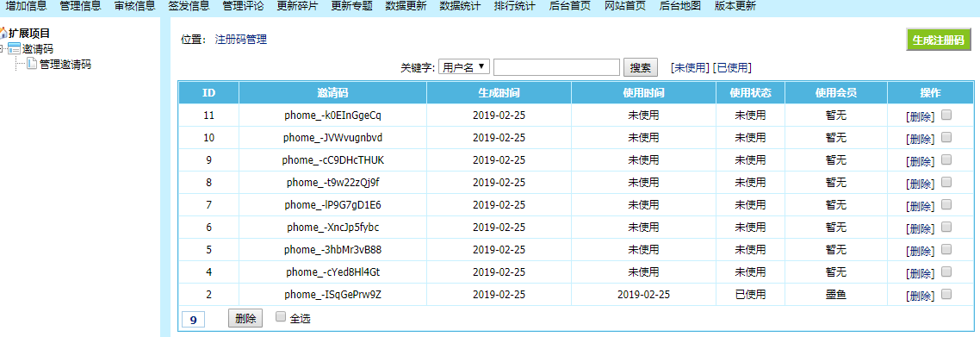Select the 邀请码 tree label
This screenshot has height=337, width=980.
[38, 49]
